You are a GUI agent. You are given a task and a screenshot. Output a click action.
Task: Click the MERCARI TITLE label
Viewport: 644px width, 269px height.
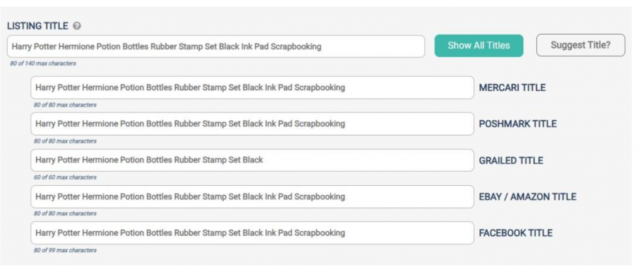512,88
